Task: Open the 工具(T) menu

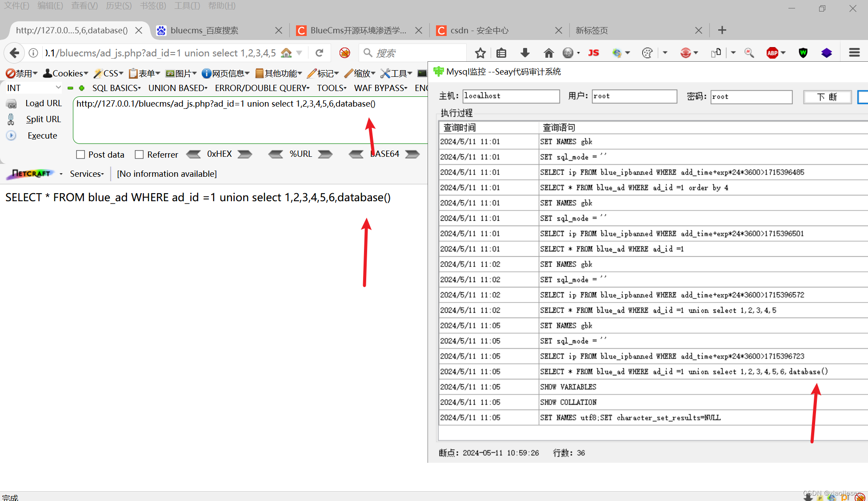Action: 186,5
